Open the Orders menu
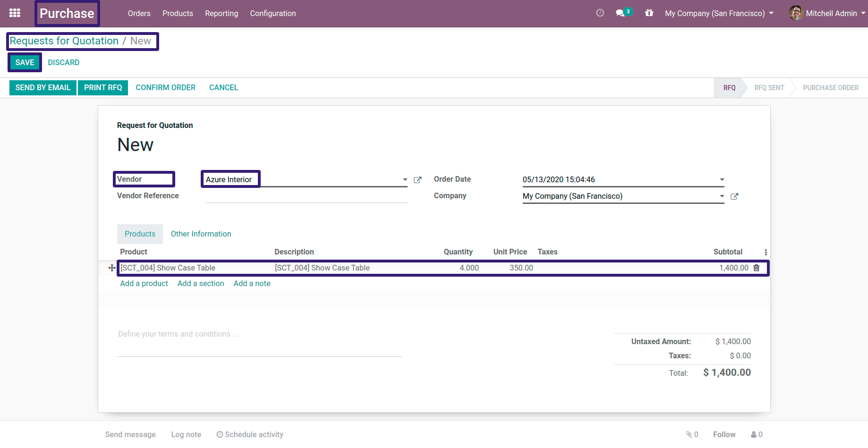The height and width of the screenshot is (448, 868). tap(139, 13)
